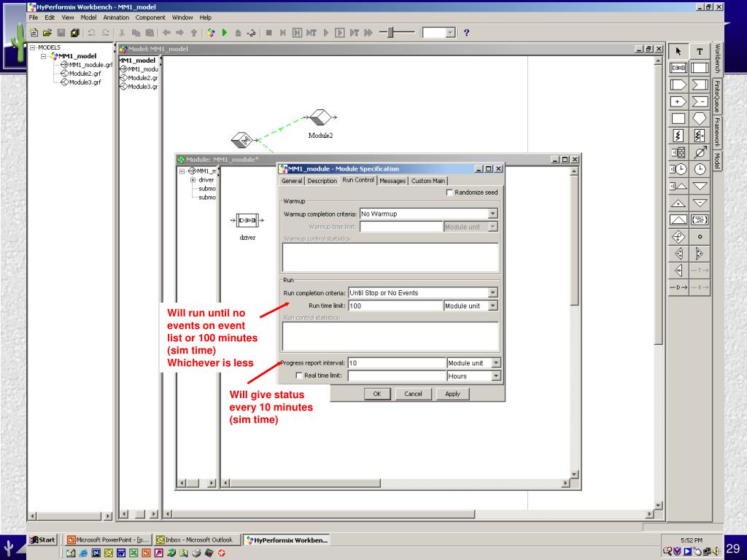Select the plain clock delay node
Screen dimensions: 747x560
click(700, 169)
